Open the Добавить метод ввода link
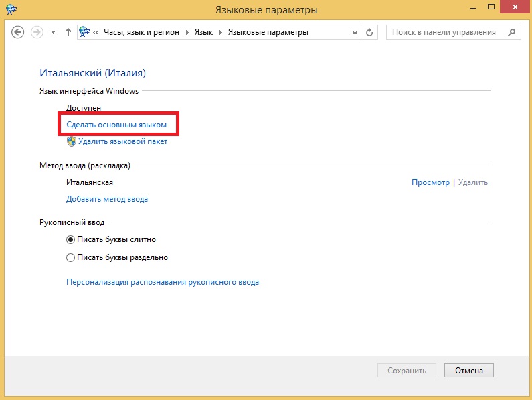Image resolution: width=532 pixels, height=400 pixels. 107,199
